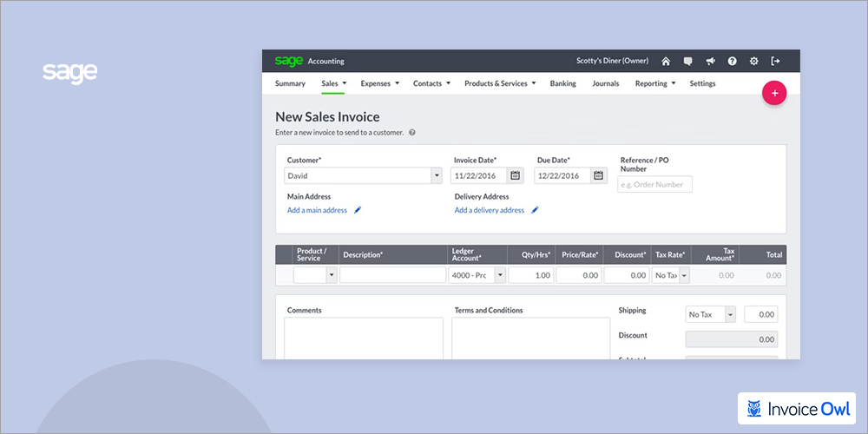
Task: Click the help icon next to invoice subtitle
Action: [411, 133]
